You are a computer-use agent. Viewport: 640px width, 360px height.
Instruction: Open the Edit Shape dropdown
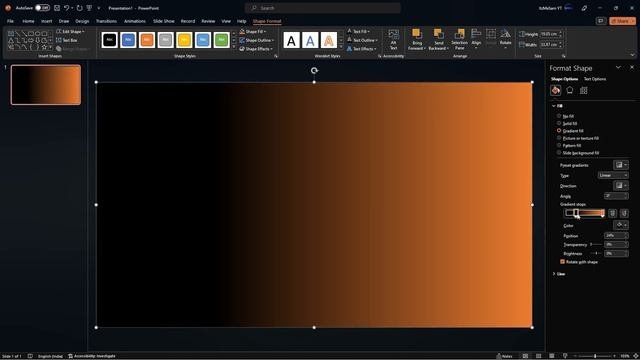click(70, 31)
